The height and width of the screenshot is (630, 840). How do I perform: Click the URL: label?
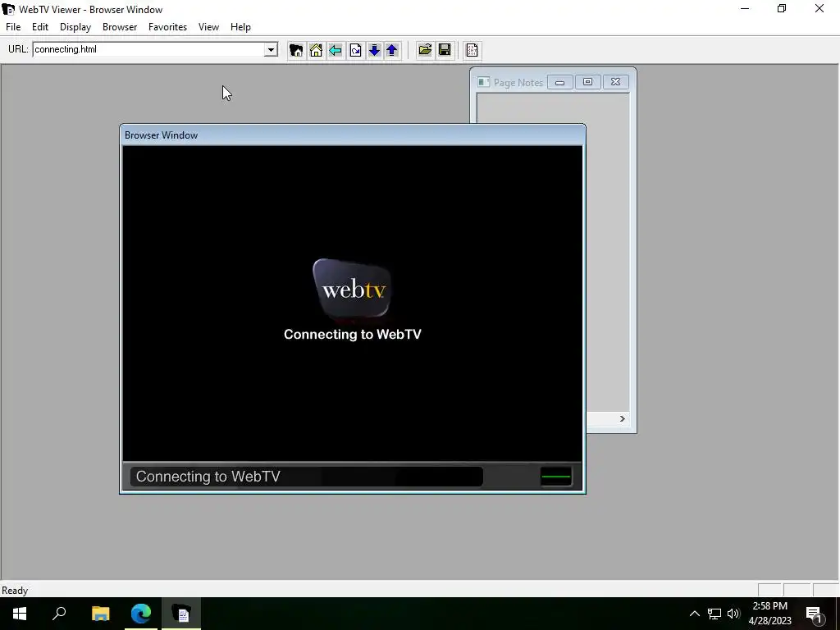(18, 49)
